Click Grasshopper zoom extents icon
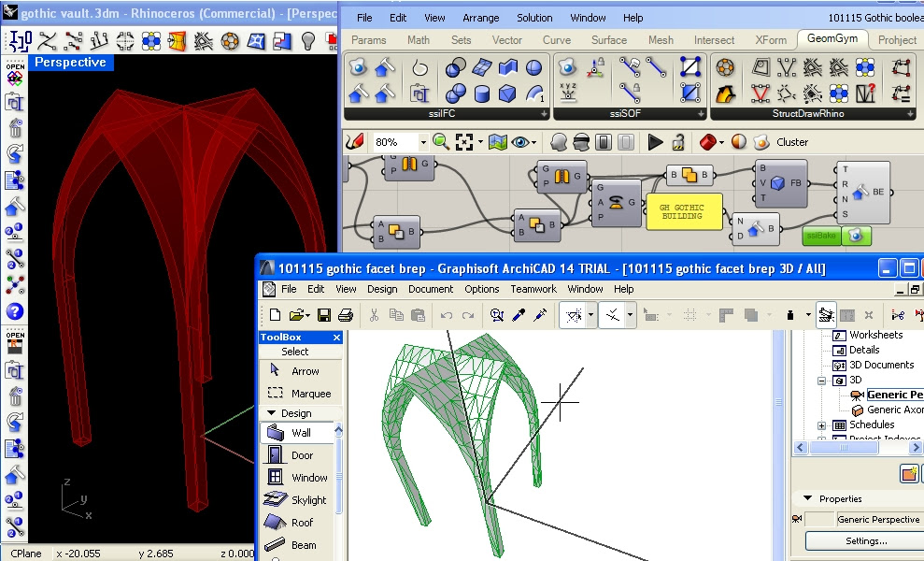Screen dimensions: 924x561 point(464,141)
